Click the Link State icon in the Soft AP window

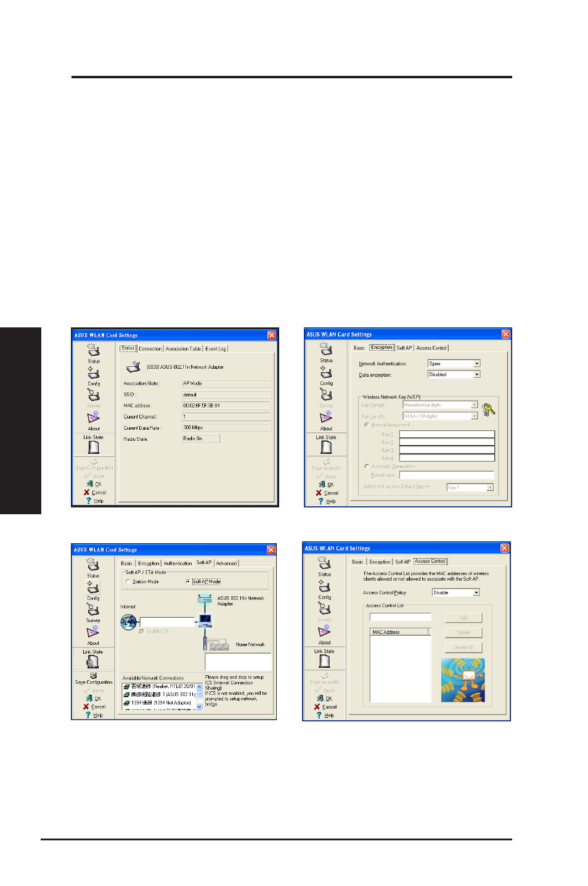click(92, 662)
